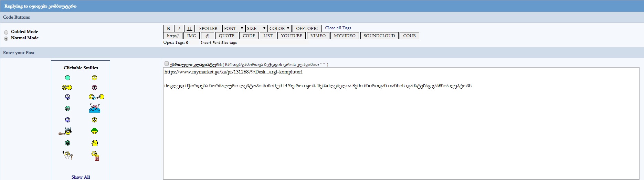Insert a link with http:// button
The height and width of the screenshot is (180, 644).
172,36
